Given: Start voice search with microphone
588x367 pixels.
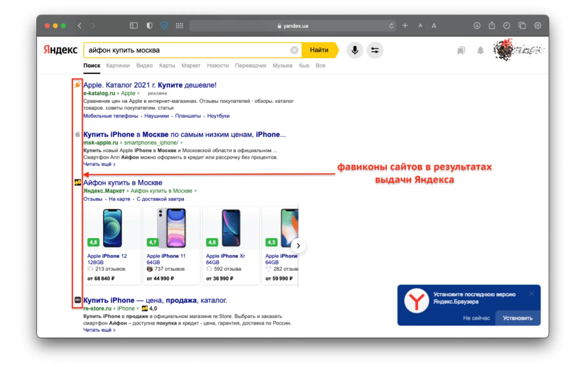Looking at the screenshot, I should pos(355,50).
